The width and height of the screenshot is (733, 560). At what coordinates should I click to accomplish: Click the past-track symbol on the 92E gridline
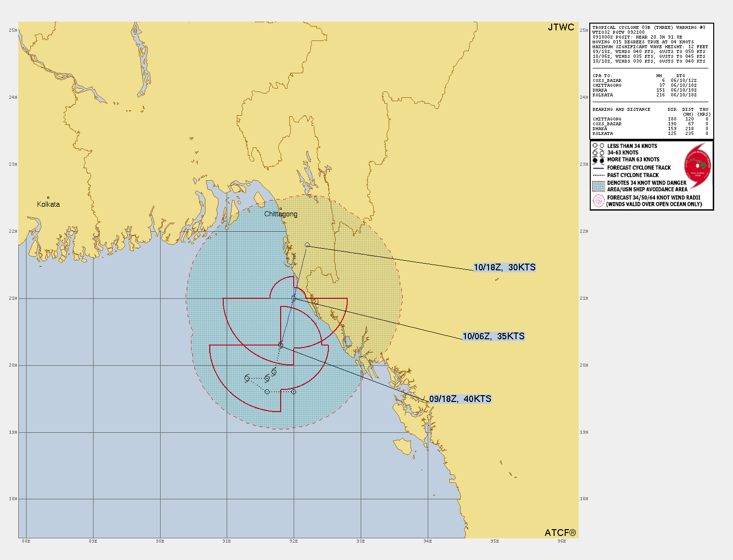coord(294,392)
